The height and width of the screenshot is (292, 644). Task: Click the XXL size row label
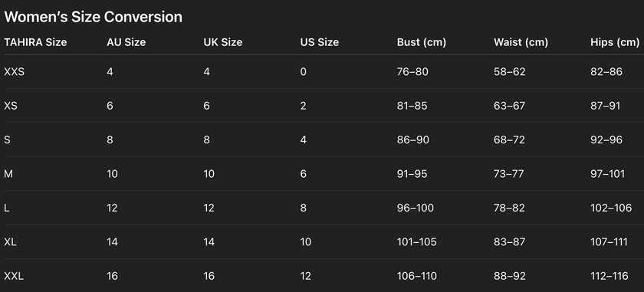(14, 276)
